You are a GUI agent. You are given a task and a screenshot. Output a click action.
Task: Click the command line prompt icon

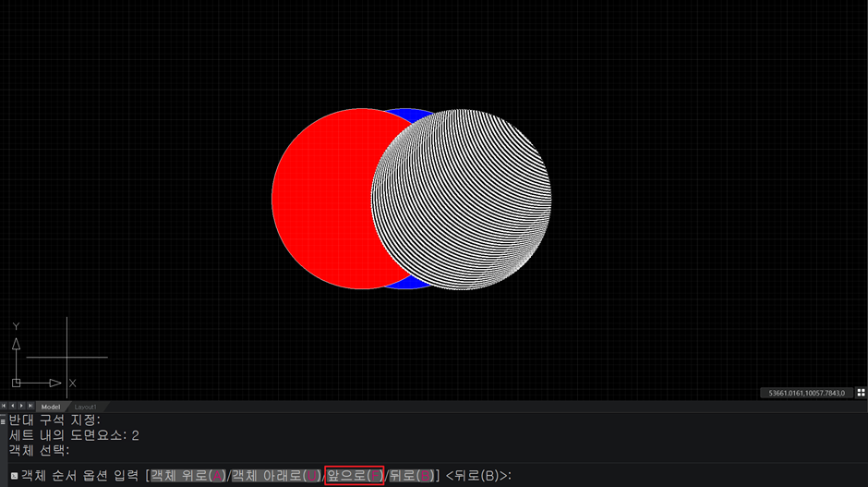15,476
